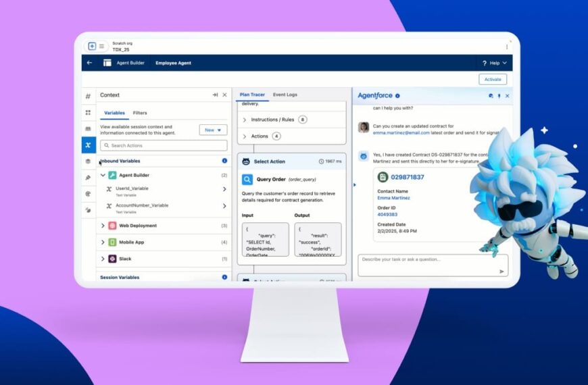
Task: Open the New dropdown button
Action: coord(213,130)
